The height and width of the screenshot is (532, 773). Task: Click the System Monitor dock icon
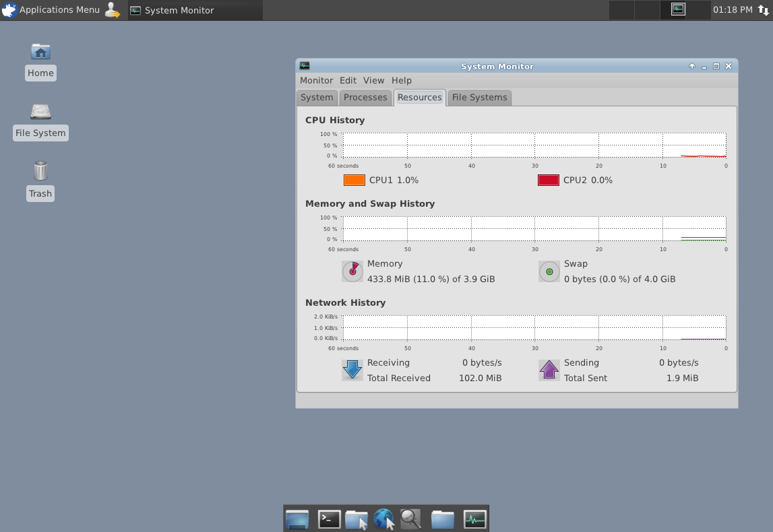pyautogui.click(x=474, y=519)
